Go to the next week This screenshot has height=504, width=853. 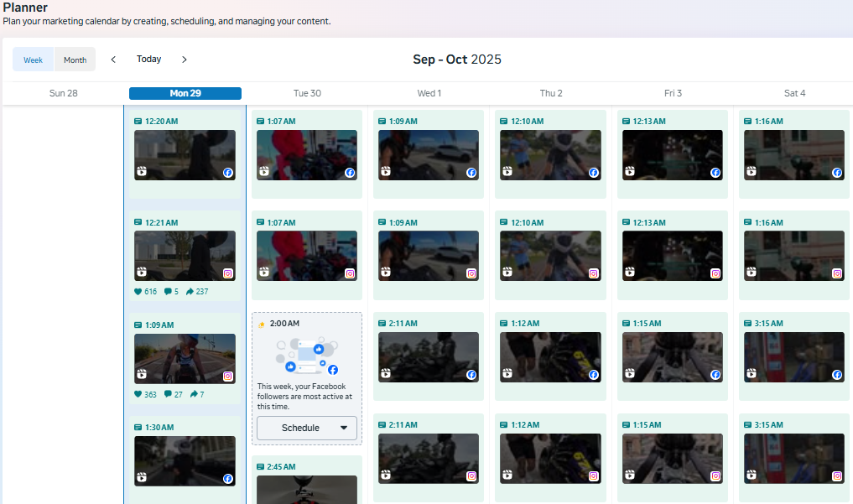point(185,60)
